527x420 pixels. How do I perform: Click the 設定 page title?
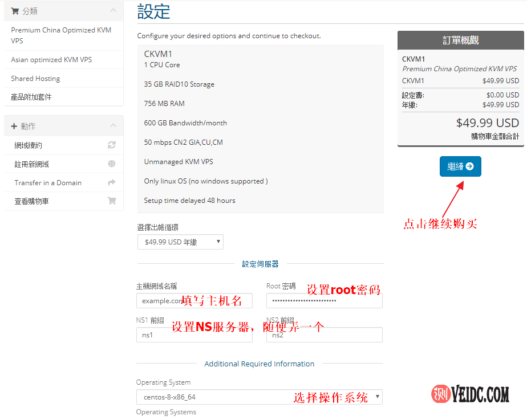point(154,12)
